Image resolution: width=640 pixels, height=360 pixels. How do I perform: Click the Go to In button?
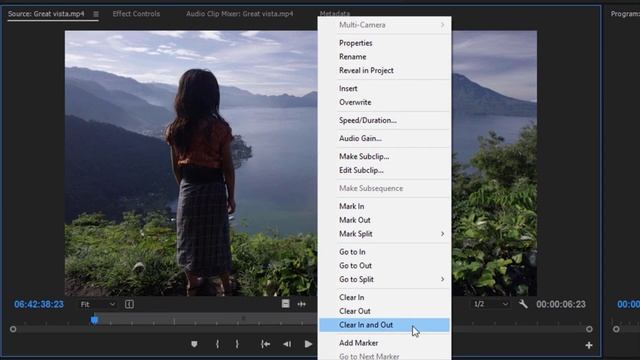(x=265, y=344)
